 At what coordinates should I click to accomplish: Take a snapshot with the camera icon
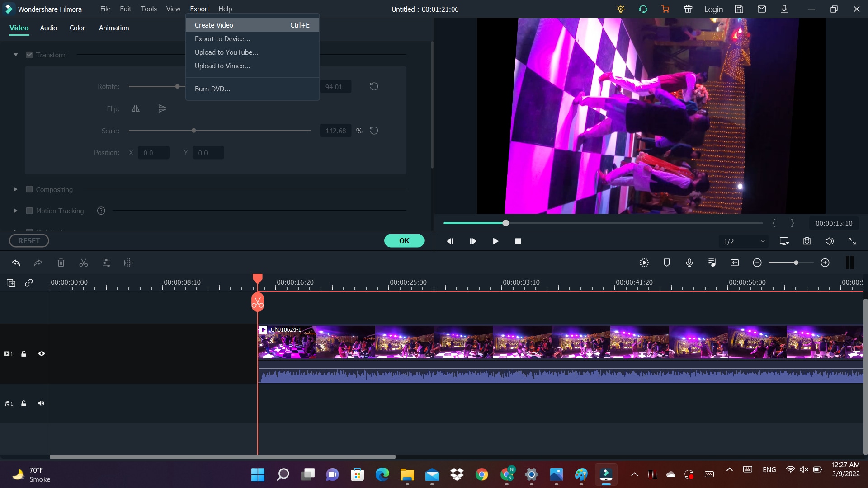click(807, 241)
